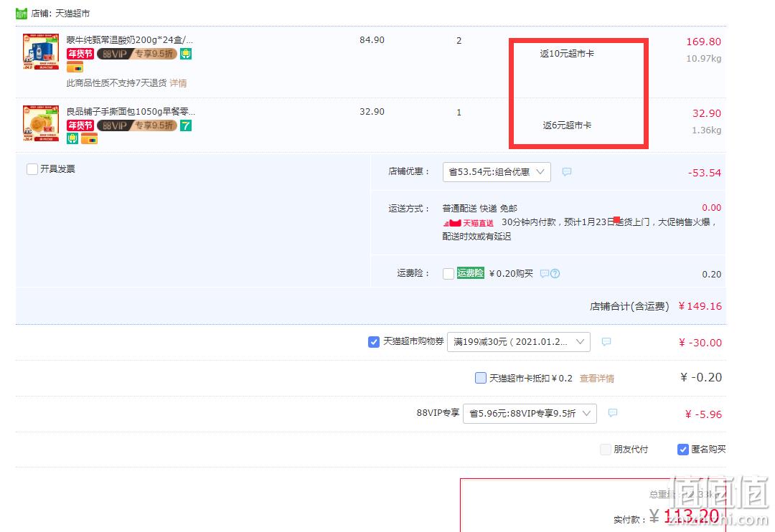Click subtotal 169.80
This screenshot has height=532, width=775.
pyautogui.click(x=704, y=42)
